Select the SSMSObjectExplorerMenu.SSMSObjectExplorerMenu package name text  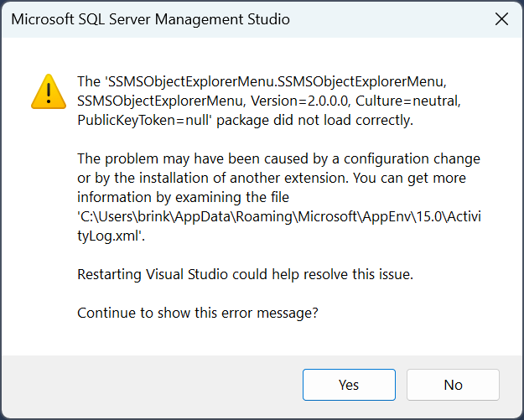[275, 81]
